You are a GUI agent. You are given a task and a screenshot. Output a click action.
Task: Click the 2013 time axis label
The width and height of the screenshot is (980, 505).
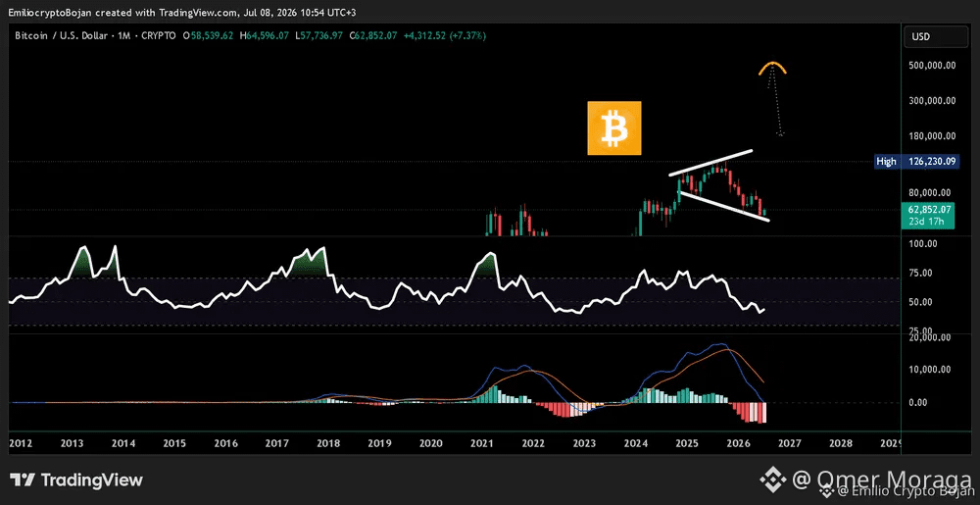[x=73, y=443]
